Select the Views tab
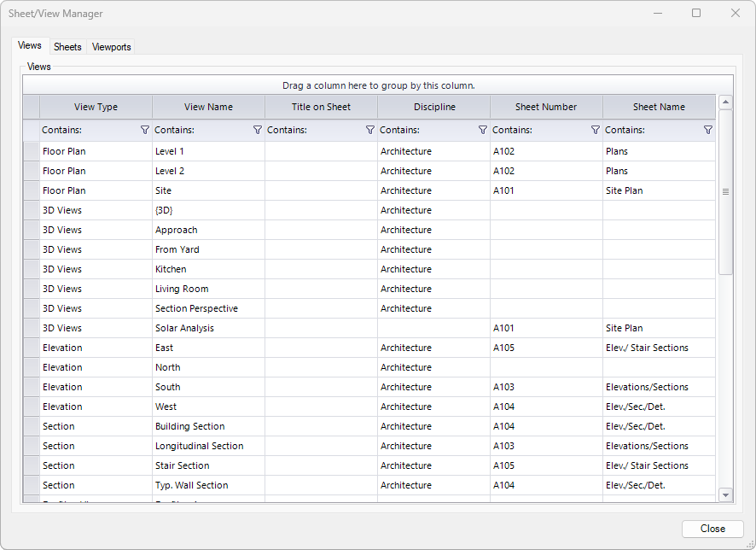756x550 pixels. (30, 45)
